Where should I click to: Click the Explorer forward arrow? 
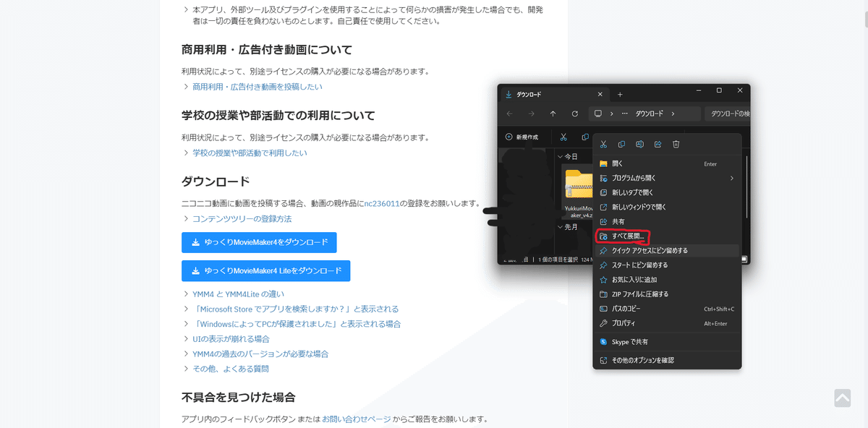click(x=531, y=114)
